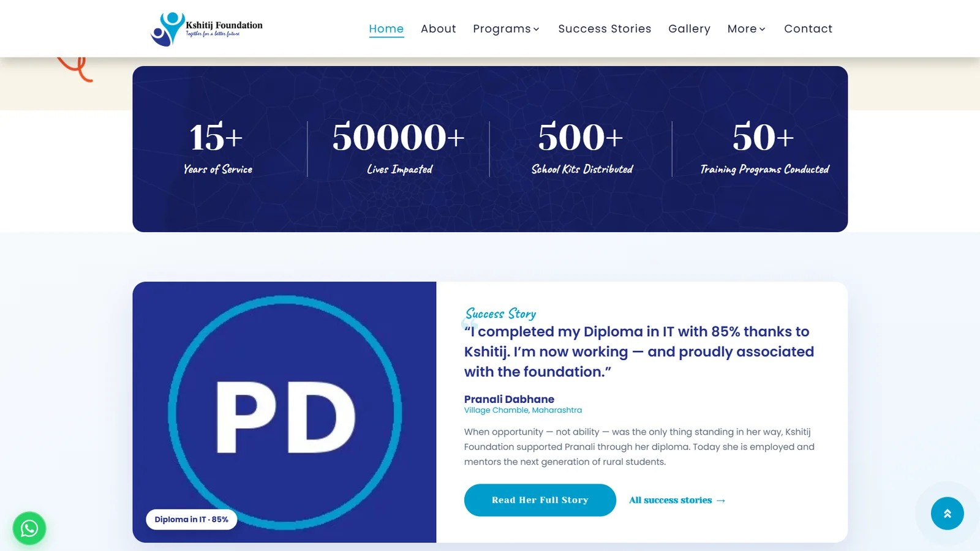Image resolution: width=980 pixels, height=551 pixels.
Task: Open WhatsApp chat button
Action: click(x=29, y=528)
